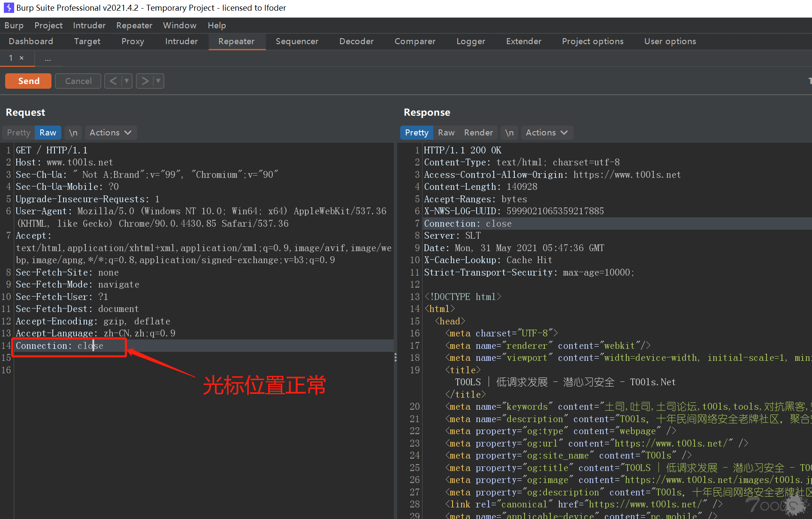Image resolution: width=812 pixels, height=519 pixels.
Task: Click the Strict-Transport-Security response header
Action: [529, 273]
